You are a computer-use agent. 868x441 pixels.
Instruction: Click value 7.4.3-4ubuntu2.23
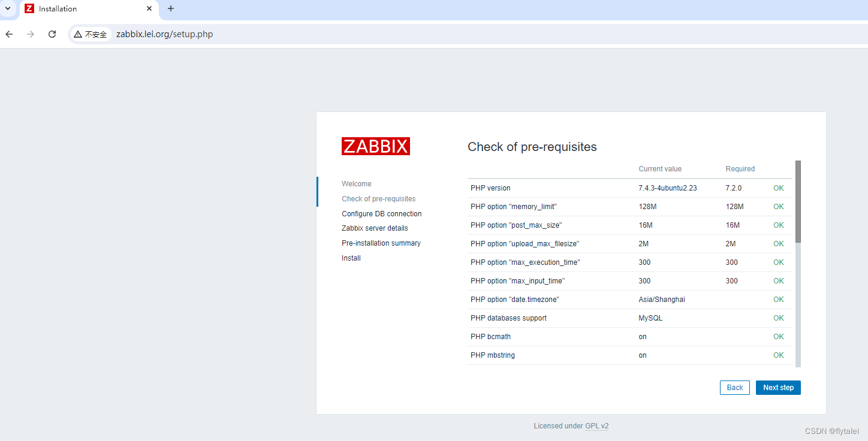click(x=668, y=188)
